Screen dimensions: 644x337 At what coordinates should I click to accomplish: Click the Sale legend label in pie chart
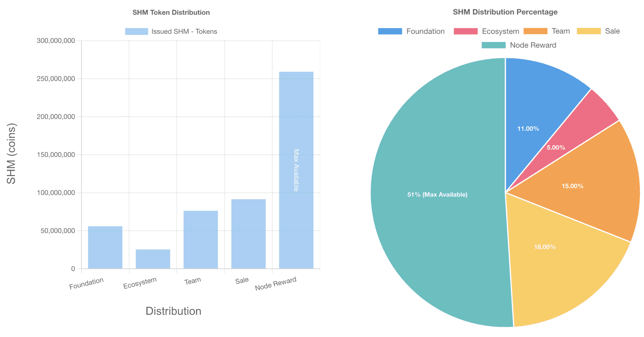612,31
